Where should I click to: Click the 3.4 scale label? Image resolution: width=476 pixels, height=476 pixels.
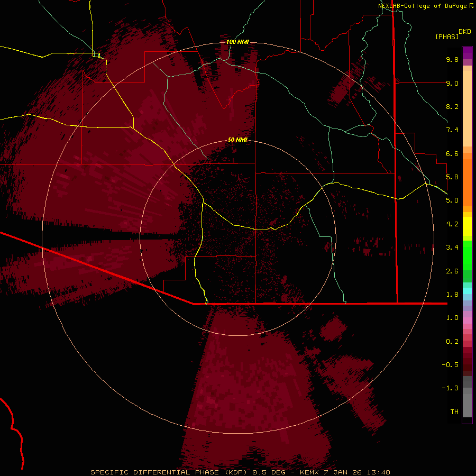tap(452, 248)
